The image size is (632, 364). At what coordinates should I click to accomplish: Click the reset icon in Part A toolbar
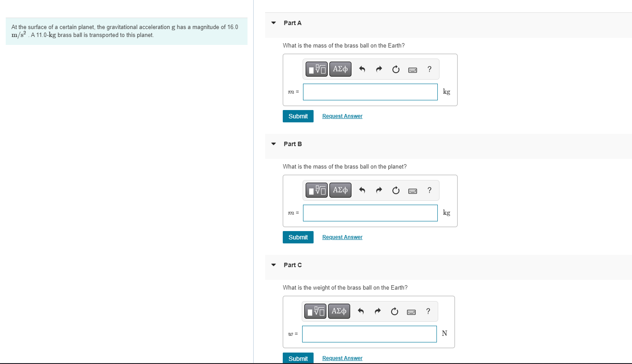point(395,69)
